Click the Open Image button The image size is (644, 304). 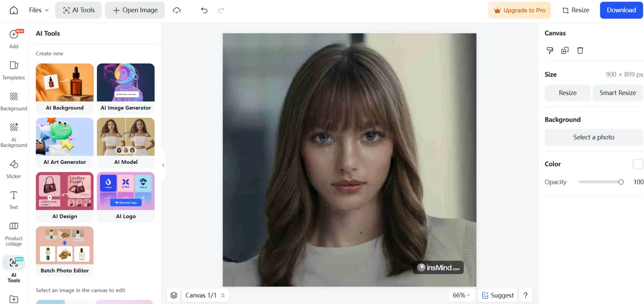(135, 10)
